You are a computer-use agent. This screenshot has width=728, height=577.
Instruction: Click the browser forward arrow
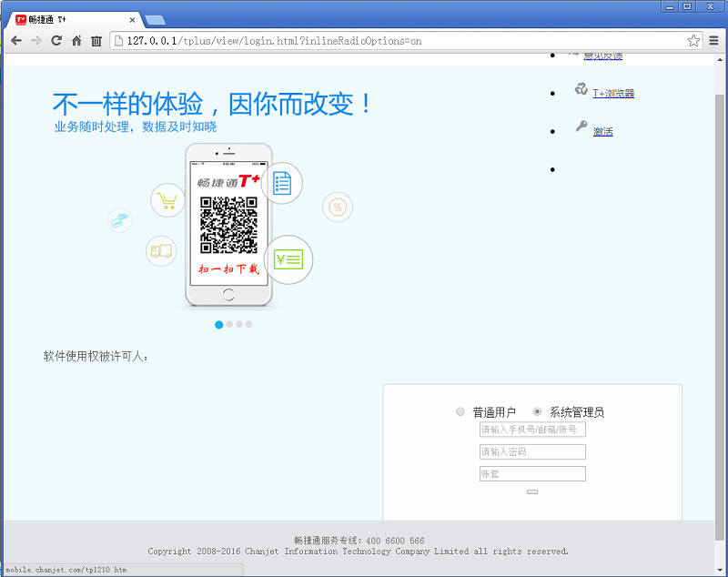36,41
